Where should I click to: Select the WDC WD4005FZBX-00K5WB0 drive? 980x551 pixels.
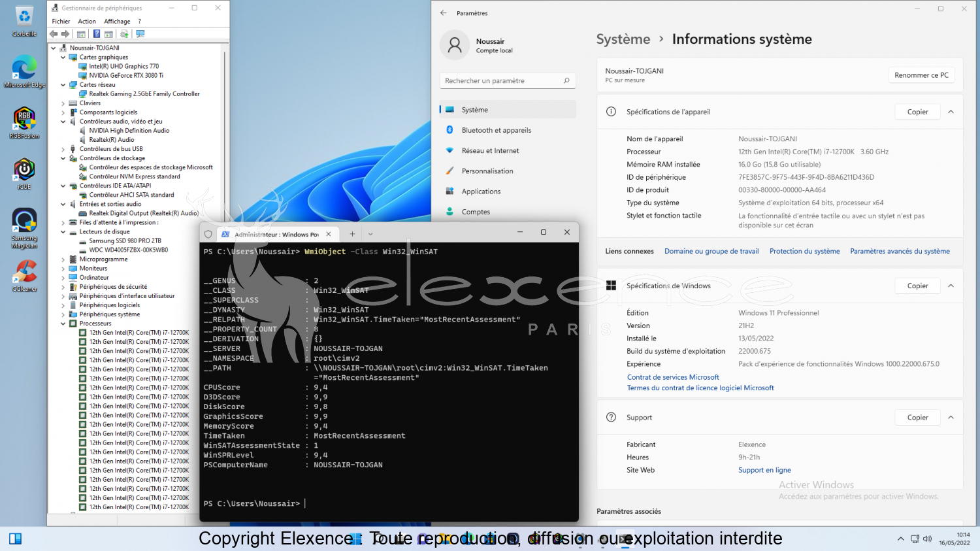(x=129, y=250)
